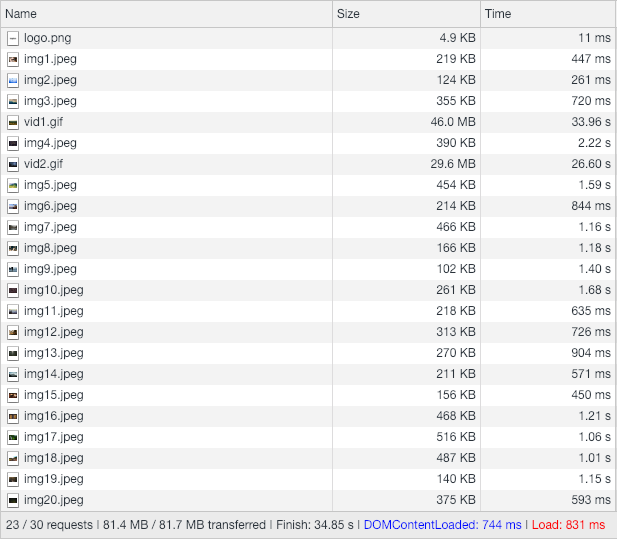The image size is (617, 539).
Task: Click the img12.jpeg thumbnail icon
Action: 13,332
